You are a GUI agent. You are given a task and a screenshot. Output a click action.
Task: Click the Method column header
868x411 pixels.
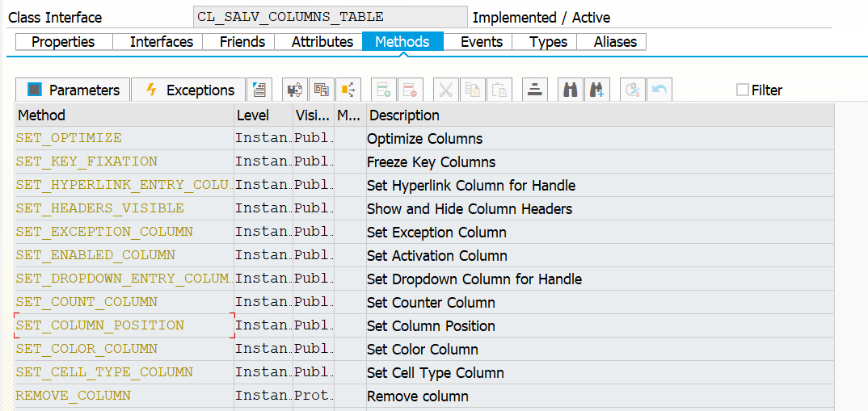(124, 115)
